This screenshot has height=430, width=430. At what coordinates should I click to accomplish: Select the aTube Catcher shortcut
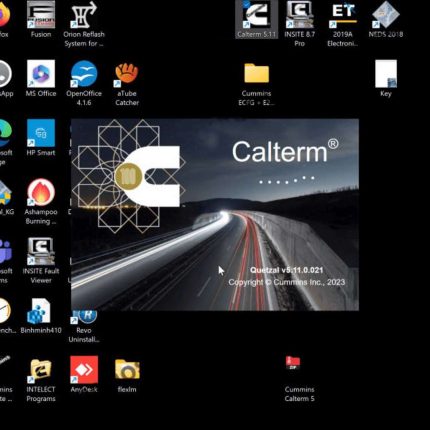click(x=127, y=83)
